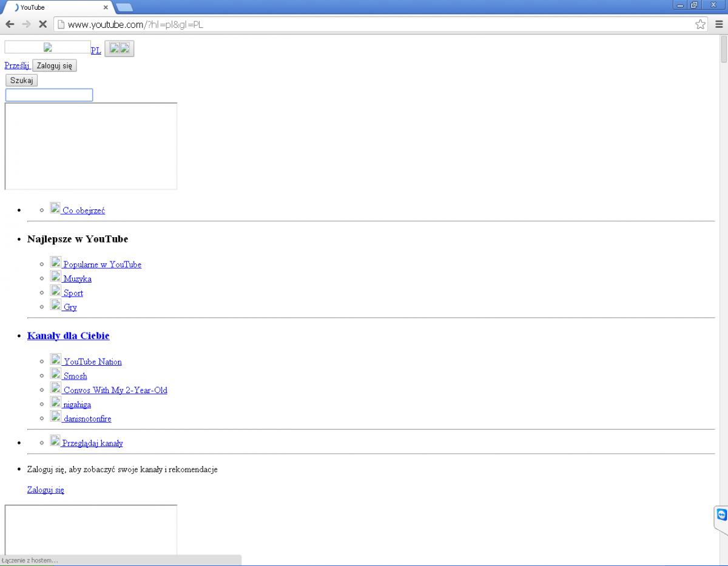
Task: Follow the Zaloguj się link below the recommendations text
Action: pyautogui.click(x=45, y=490)
